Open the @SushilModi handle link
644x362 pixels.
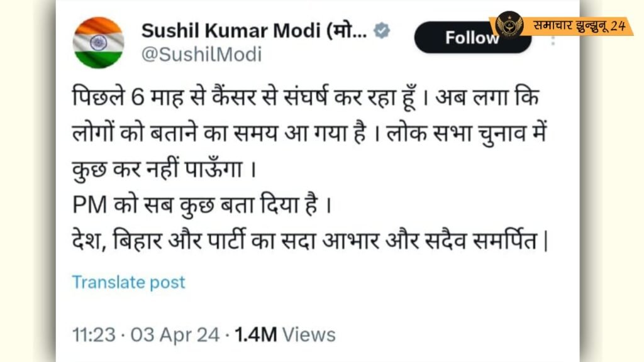pos(201,55)
